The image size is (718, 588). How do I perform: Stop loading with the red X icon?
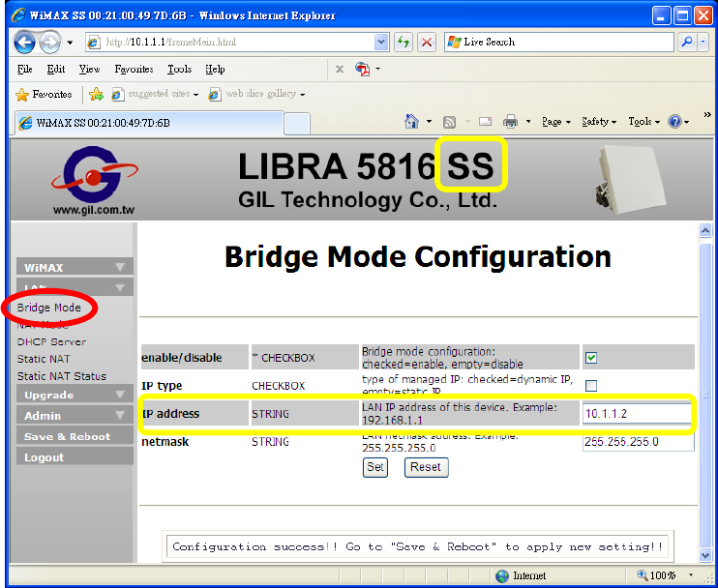[x=427, y=43]
